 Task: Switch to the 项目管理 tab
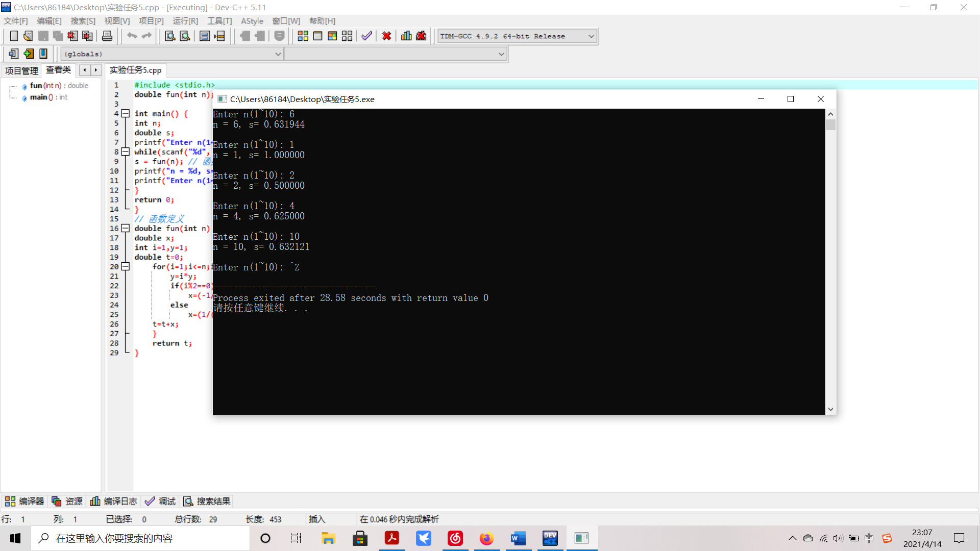pyautogui.click(x=21, y=70)
